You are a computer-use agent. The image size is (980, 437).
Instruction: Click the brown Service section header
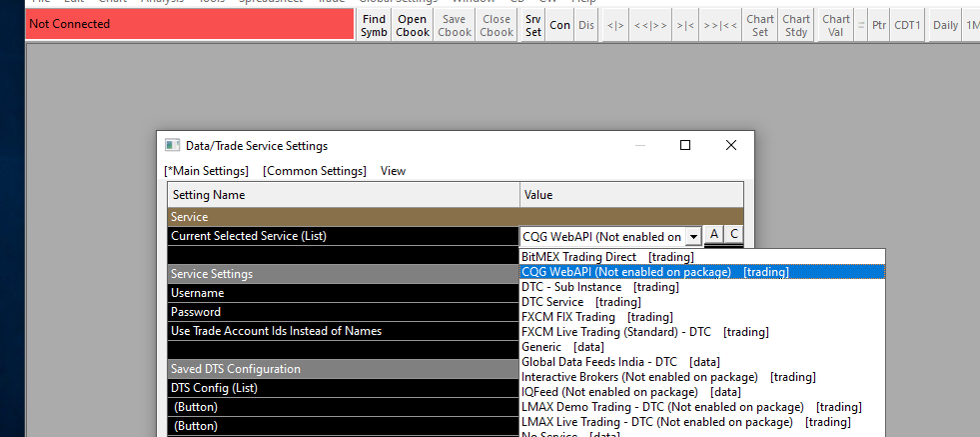coord(455,217)
